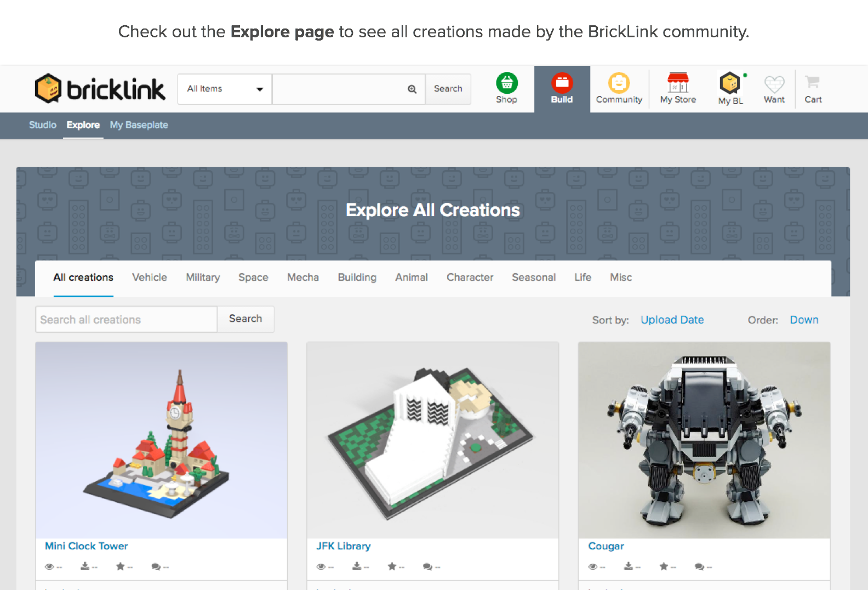Open the Build section icon
Image resolution: width=868 pixels, height=590 pixels.
click(x=562, y=83)
